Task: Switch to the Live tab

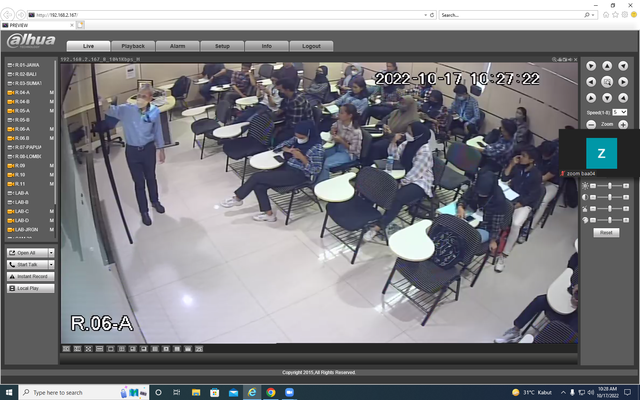Action: [x=88, y=46]
